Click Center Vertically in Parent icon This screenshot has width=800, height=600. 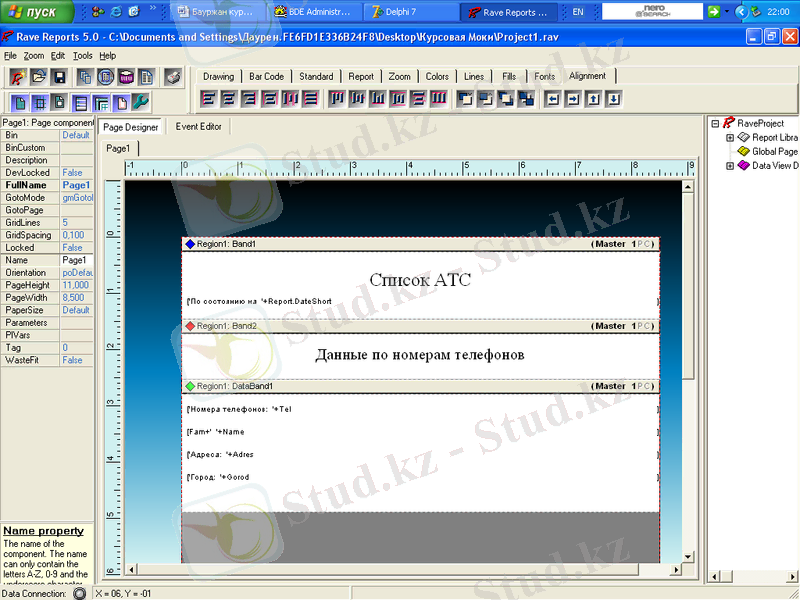pos(397,98)
